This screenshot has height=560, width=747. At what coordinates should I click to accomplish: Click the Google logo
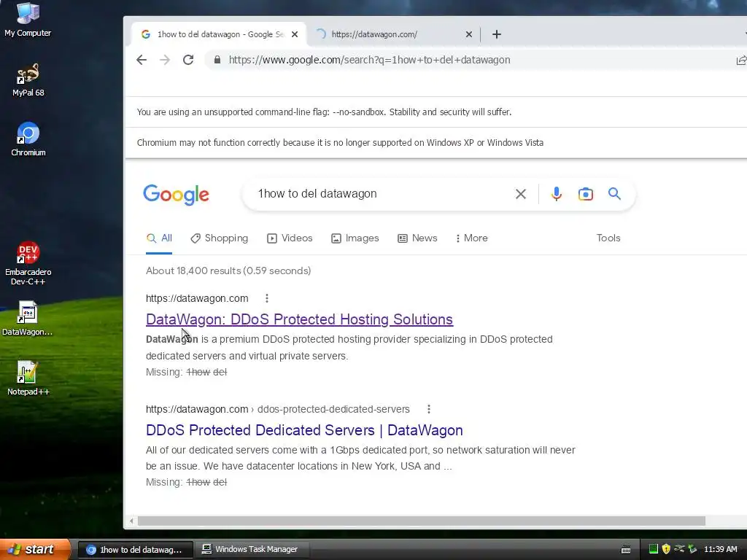click(x=177, y=194)
